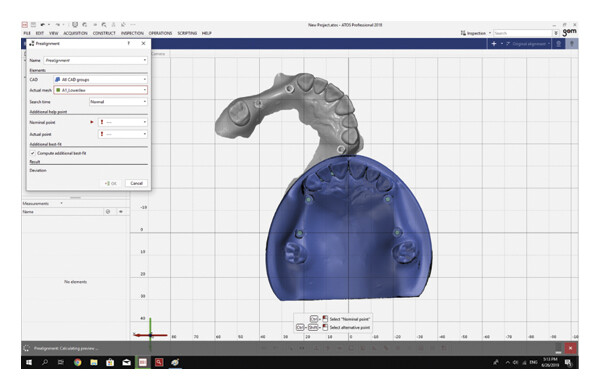Open the help question mark in Prealignment dialog

(129, 43)
